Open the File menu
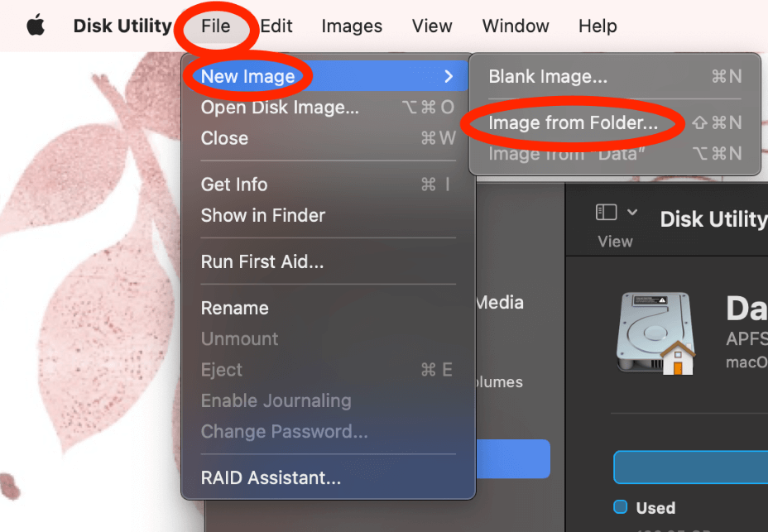768x532 pixels. coord(215,26)
